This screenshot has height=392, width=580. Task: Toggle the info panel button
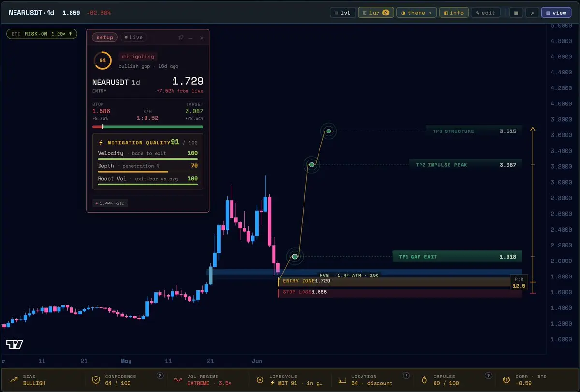click(x=454, y=13)
